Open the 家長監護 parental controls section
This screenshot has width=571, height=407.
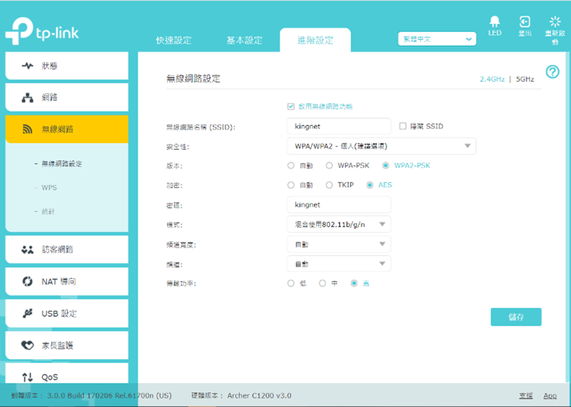(67, 345)
